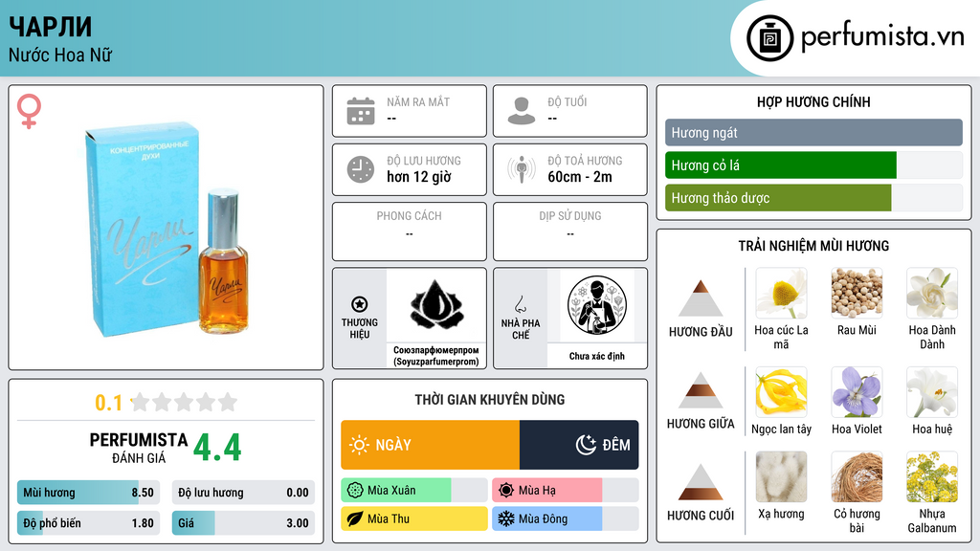Open the Cỏ hương bài note image
This screenshot has height=551, width=980.
point(857,477)
